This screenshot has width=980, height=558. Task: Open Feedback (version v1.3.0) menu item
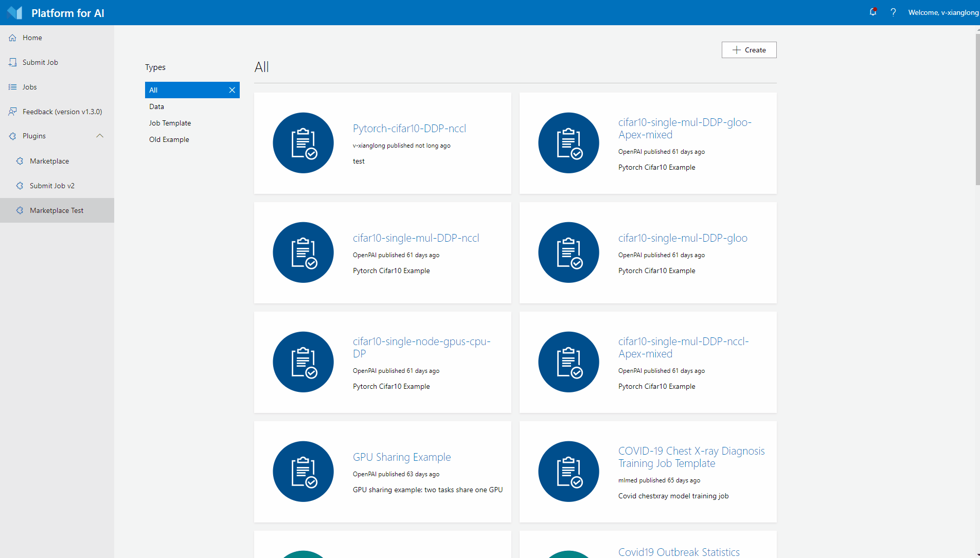(x=57, y=112)
